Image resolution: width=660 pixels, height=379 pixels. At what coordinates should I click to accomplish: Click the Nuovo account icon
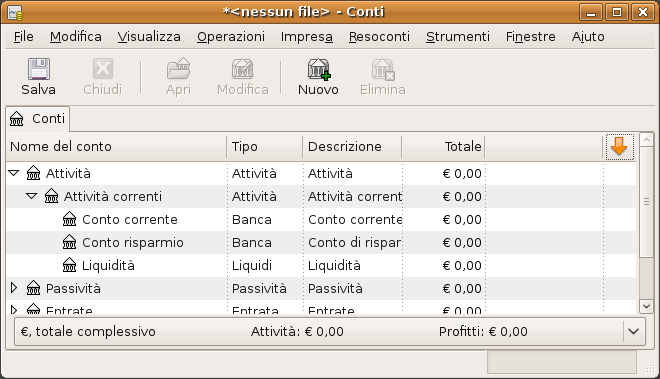[x=319, y=69]
